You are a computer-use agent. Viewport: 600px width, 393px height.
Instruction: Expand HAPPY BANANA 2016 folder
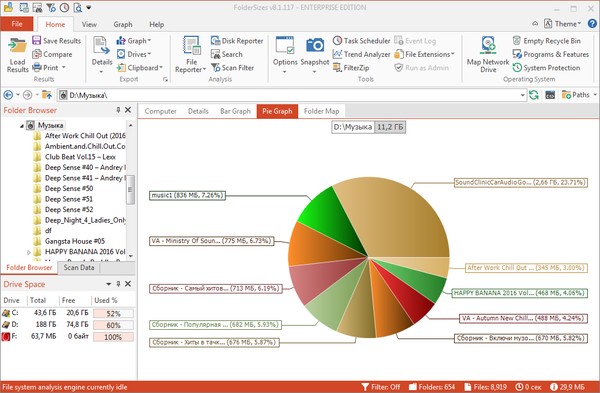tap(29, 252)
